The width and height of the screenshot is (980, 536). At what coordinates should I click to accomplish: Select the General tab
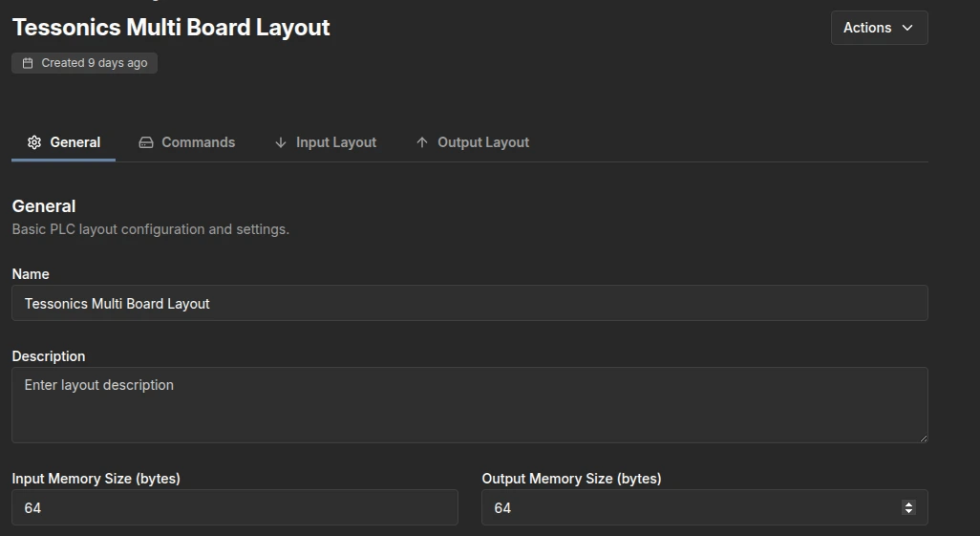64,142
